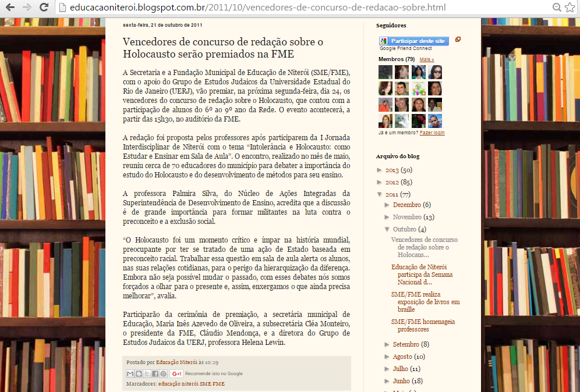The width and height of the screenshot is (580, 392).
Task: Click the member avatar with sunglasses
Action: [435, 72]
